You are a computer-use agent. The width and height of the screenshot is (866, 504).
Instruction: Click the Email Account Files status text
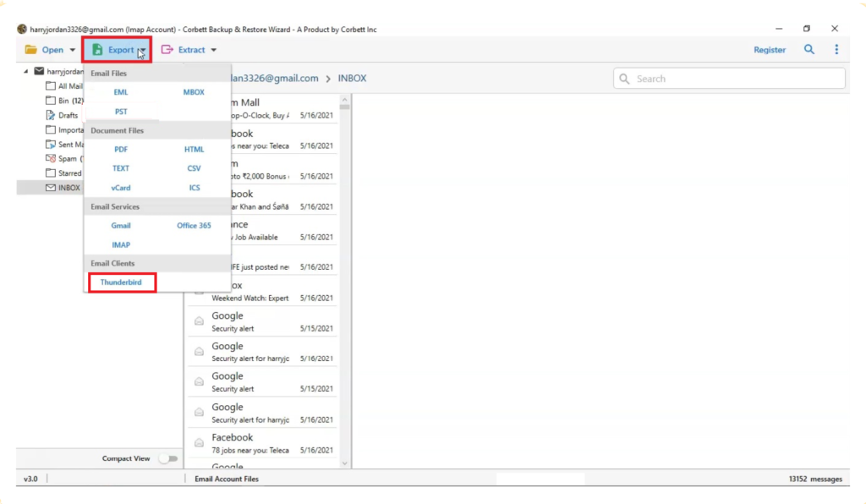click(x=227, y=479)
